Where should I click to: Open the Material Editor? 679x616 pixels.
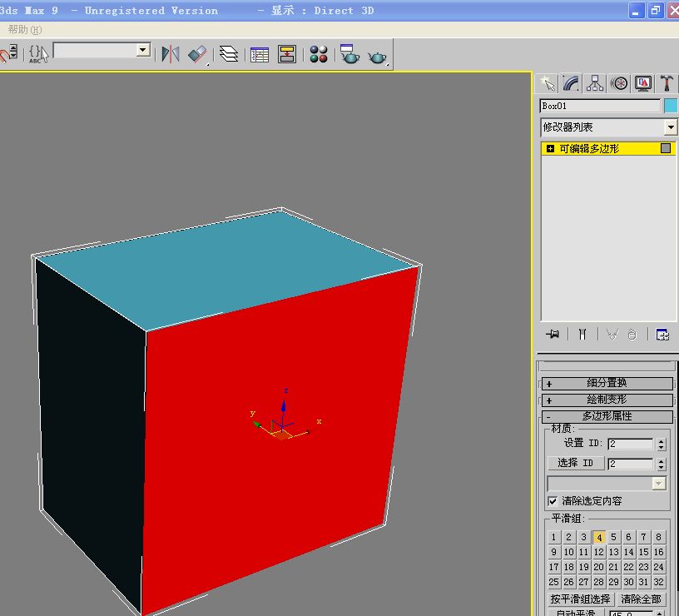[x=319, y=53]
